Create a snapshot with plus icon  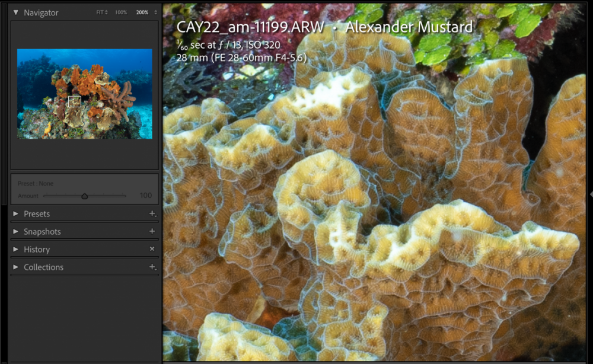point(152,231)
